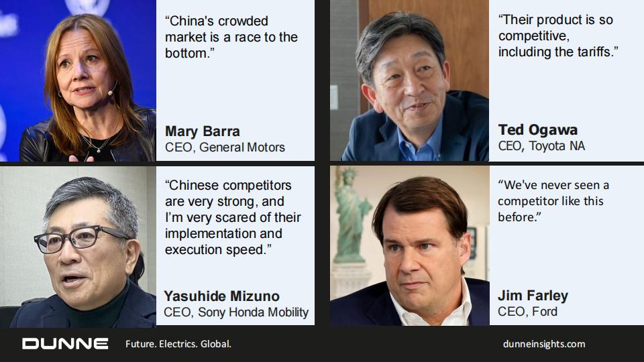The height and width of the screenshot is (362, 644).
Task: Click the 'CEO, Sony Honda Mobility' title
Action: (x=236, y=312)
